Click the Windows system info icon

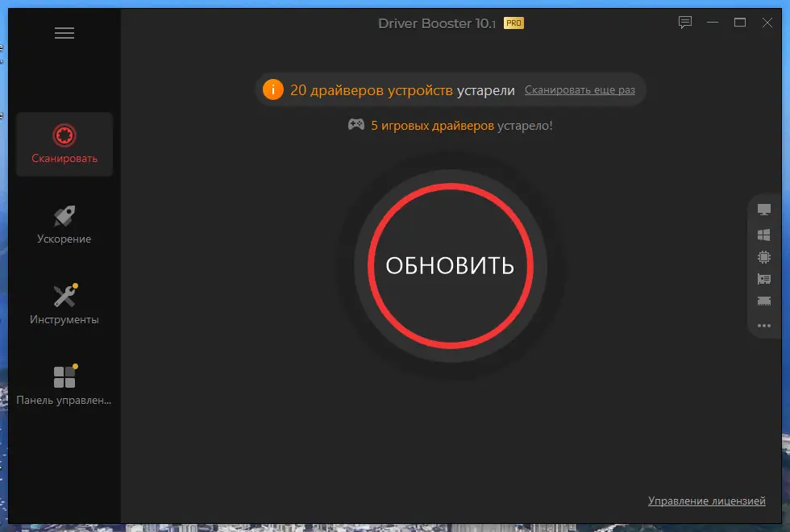pyautogui.click(x=763, y=235)
